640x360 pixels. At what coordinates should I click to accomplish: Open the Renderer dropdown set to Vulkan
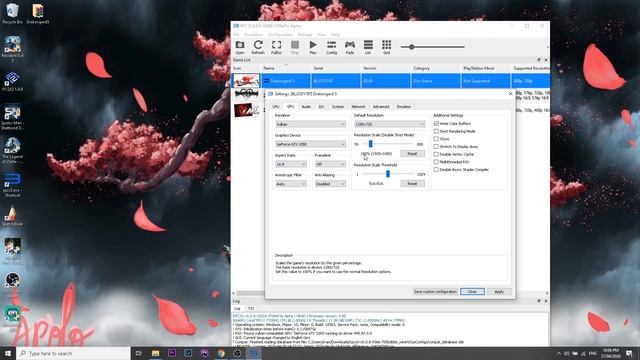tap(310, 124)
